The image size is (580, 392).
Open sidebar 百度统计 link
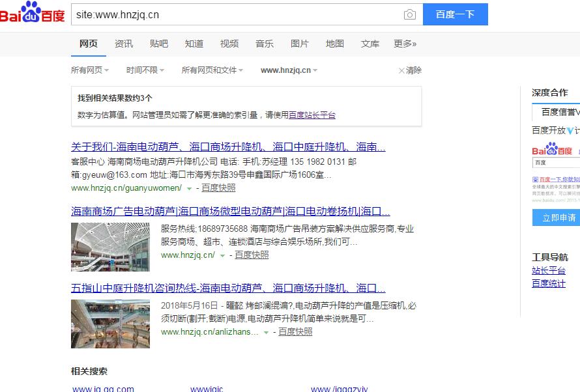click(x=549, y=283)
